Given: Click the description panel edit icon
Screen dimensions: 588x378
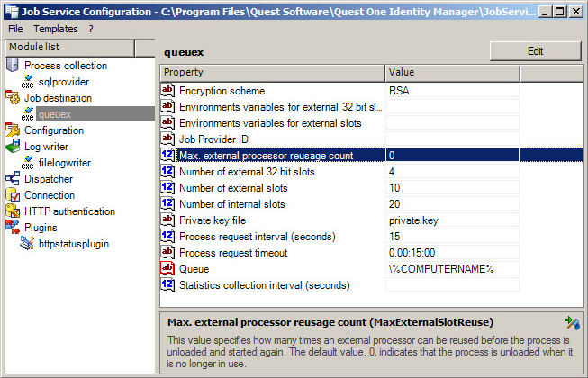Looking at the screenshot, I should [573, 323].
